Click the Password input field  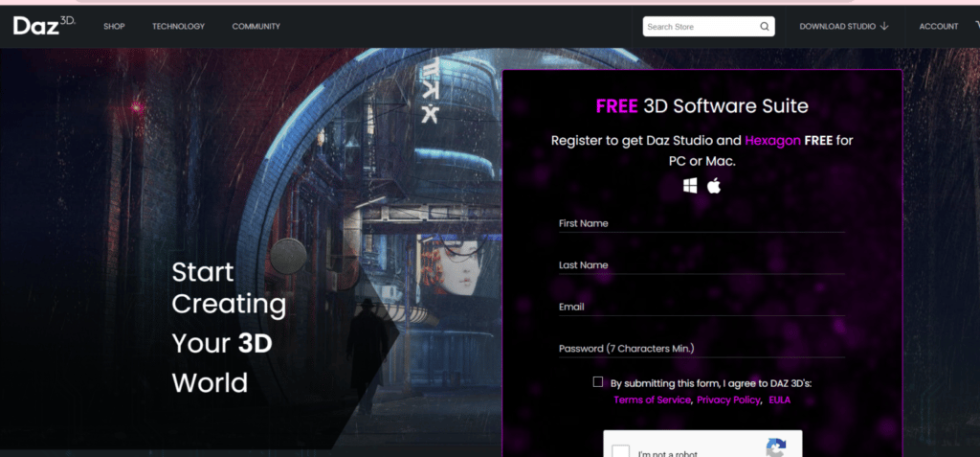[701, 349]
